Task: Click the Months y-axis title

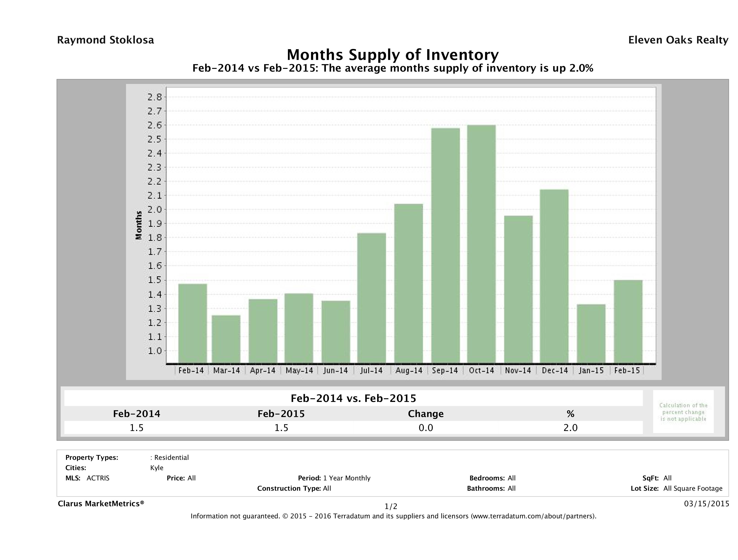Action: tap(139, 225)
